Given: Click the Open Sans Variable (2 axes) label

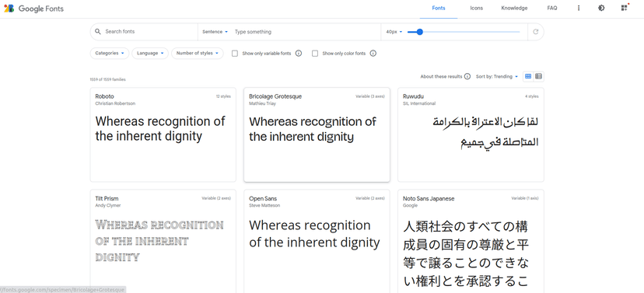Looking at the screenshot, I should pos(370,198).
